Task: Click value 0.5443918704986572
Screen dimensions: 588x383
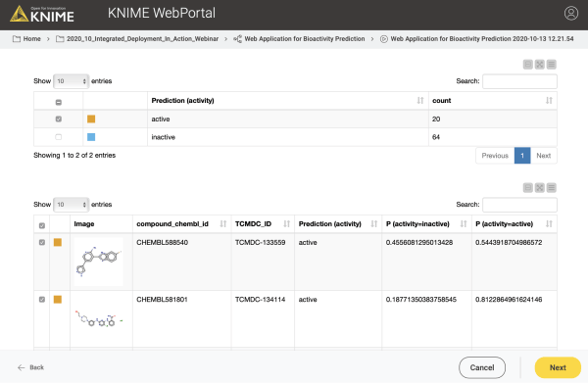Action: tap(509, 243)
